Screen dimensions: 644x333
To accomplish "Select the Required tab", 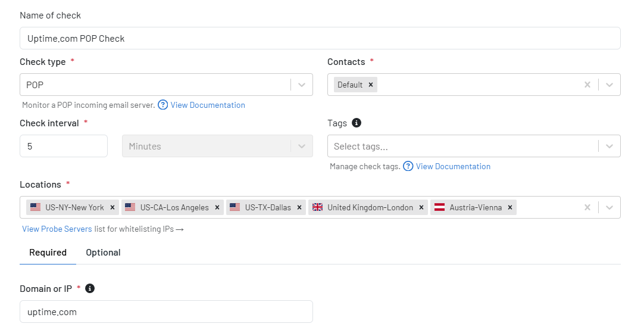I will tap(48, 253).
